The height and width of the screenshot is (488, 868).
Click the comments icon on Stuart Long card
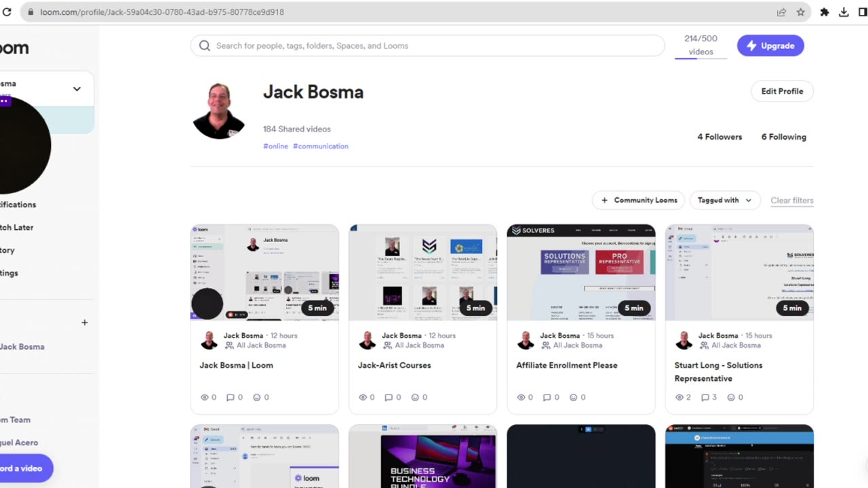[705, 397]
